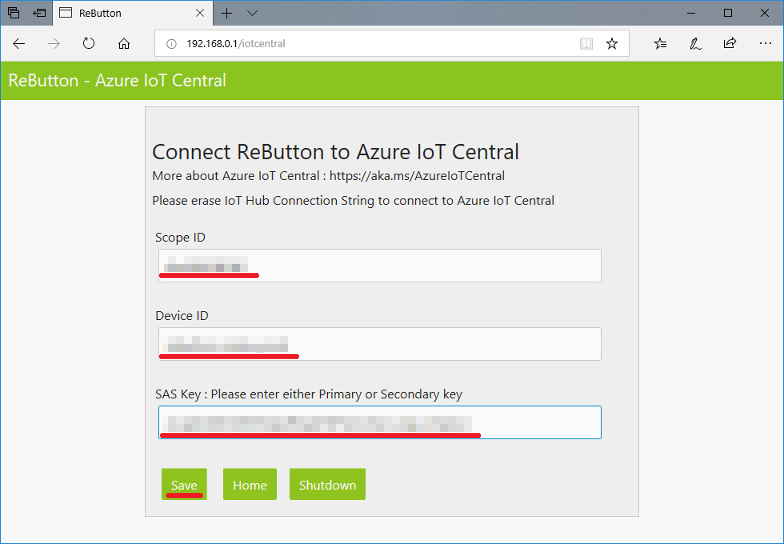
Task: Click the Device ID input field
Action: (380, 344)
